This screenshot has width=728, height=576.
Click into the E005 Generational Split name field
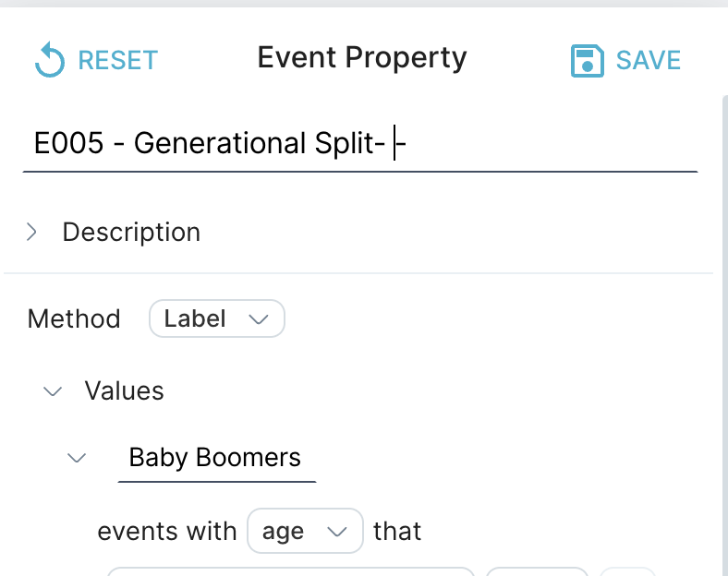pyautogui.click(x=360, y=143)
